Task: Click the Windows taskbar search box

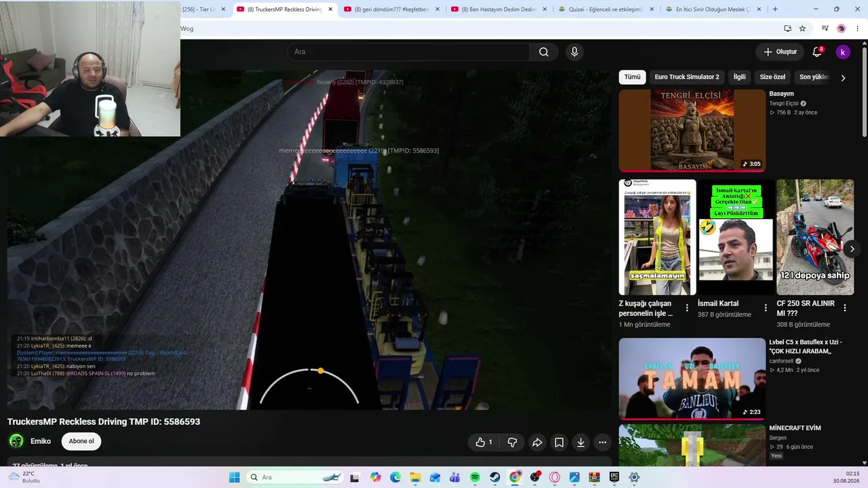Action: coord(295,477)
